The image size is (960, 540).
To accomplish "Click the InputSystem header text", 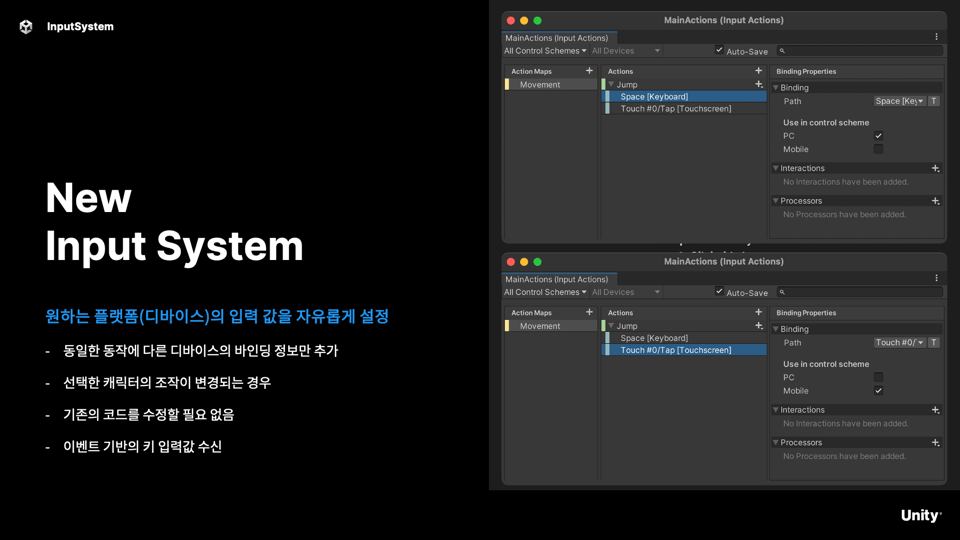I will [x=80, y=26].
